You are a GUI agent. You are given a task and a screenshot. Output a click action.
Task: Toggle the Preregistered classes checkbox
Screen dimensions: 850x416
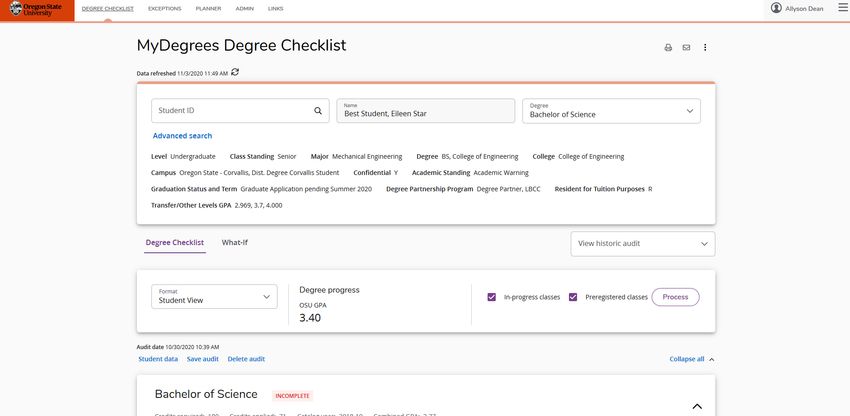(573, 297)
